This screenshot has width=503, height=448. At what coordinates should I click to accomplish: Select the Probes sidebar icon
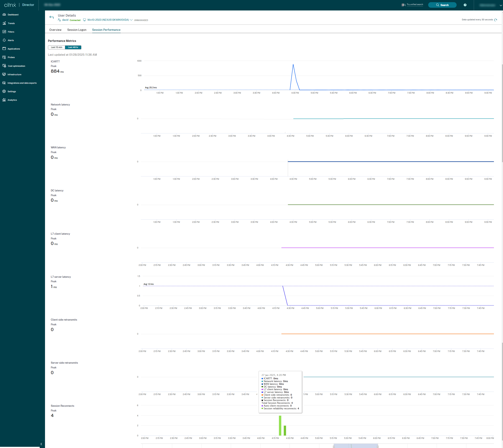pos(11,57)
